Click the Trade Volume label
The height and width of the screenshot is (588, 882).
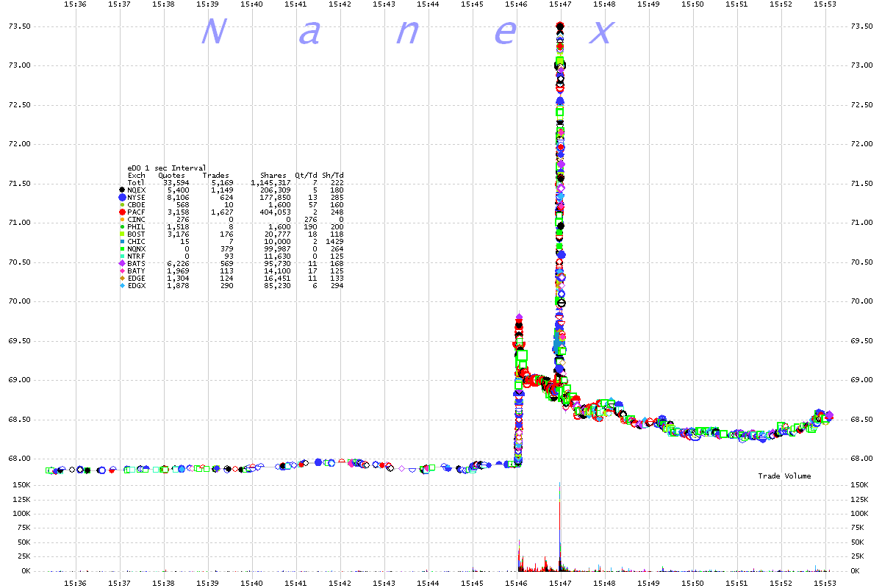point(784,476)
